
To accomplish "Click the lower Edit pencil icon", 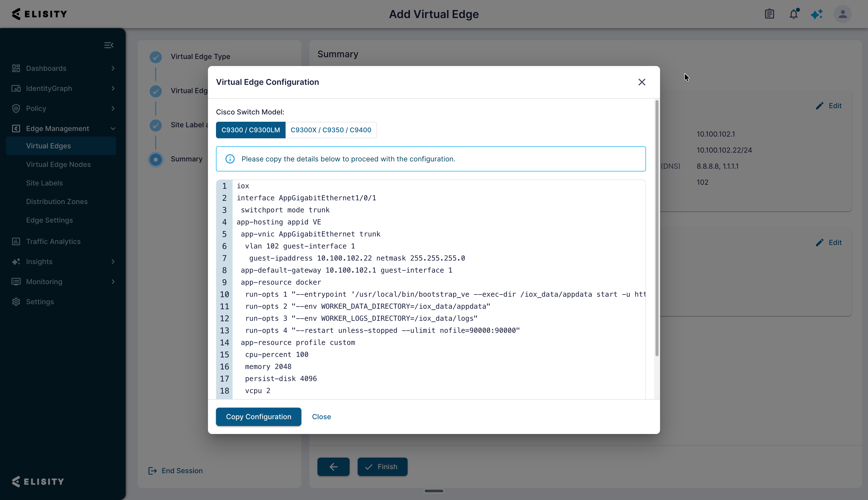I will (x=820, y=242).
